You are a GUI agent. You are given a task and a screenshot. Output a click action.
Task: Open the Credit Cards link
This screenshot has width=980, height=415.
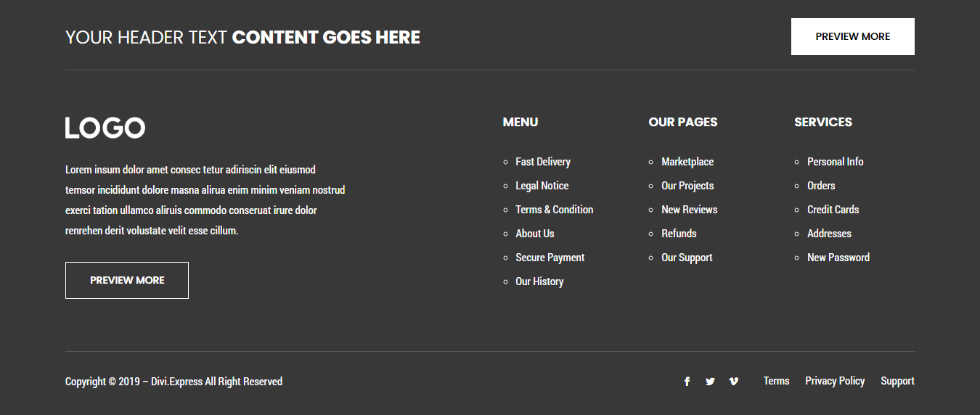[833, 210]
